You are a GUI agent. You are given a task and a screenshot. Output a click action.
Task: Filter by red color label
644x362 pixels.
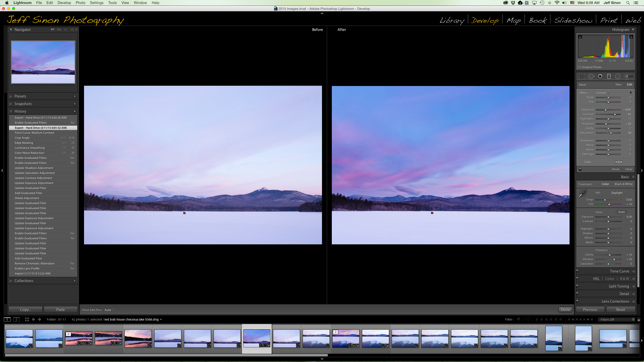[569, 320]
